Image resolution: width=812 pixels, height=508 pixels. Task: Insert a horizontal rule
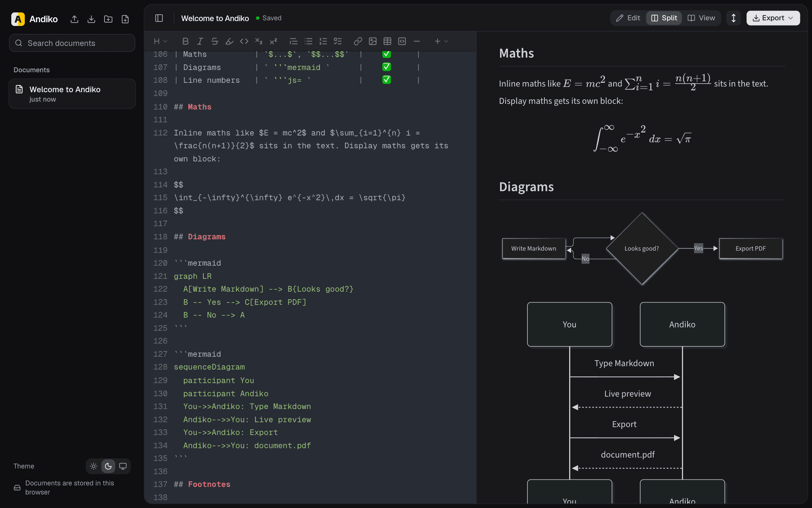pos(417,41)
